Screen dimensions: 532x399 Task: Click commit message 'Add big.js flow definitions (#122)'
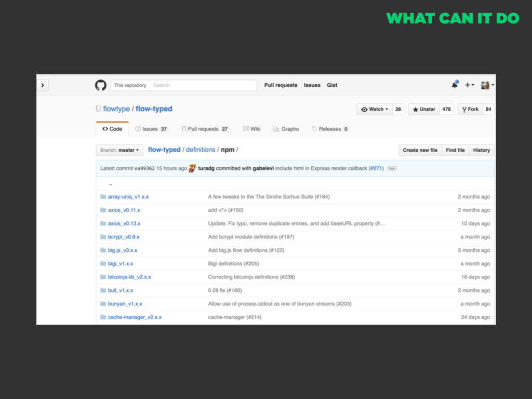(246, 250)
